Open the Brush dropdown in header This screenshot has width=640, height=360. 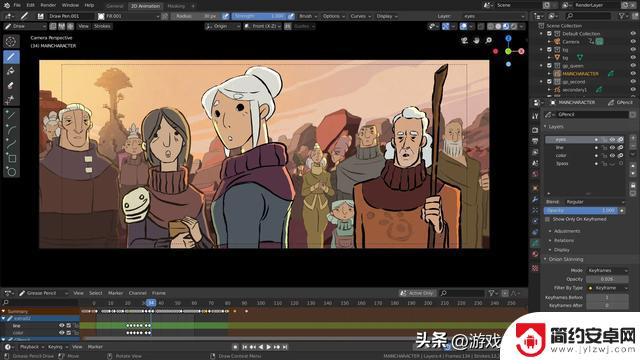pos(308,16)
